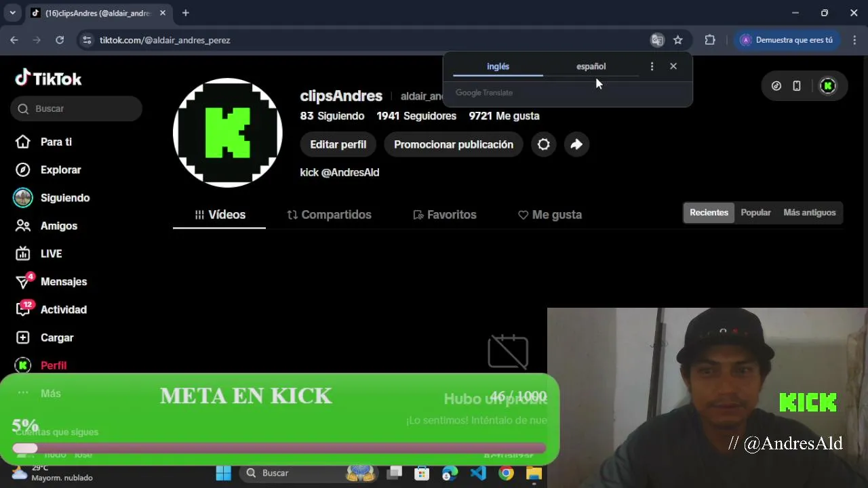Open the Amigos section

point(46,226)
